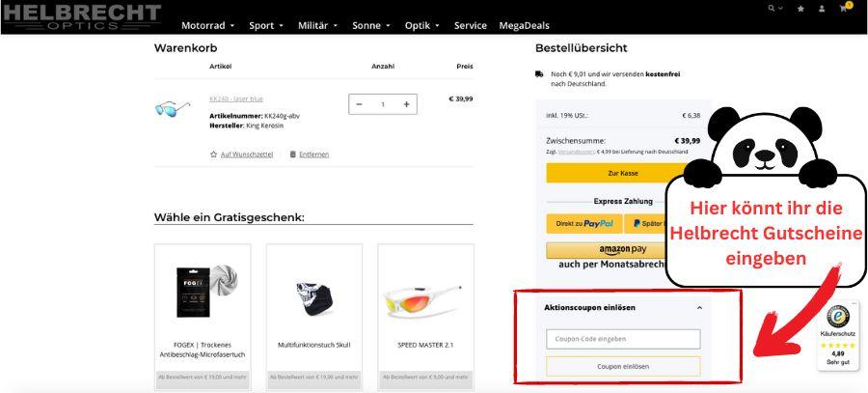The height and width of the screenshot is (393, 868).
Task: Click the Zur Kasse button
Action: point(623,173)
